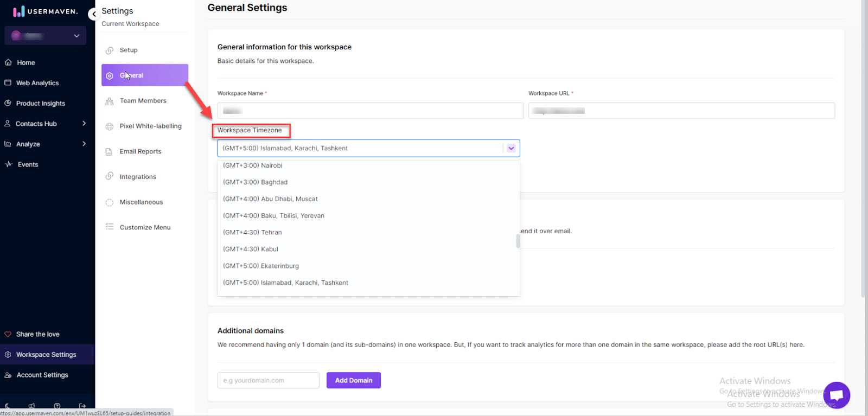Image resolution: width=868 pixels, height=416 pixels.
Task: Click the Analyze chart icon
Action: tap(8, 144)
